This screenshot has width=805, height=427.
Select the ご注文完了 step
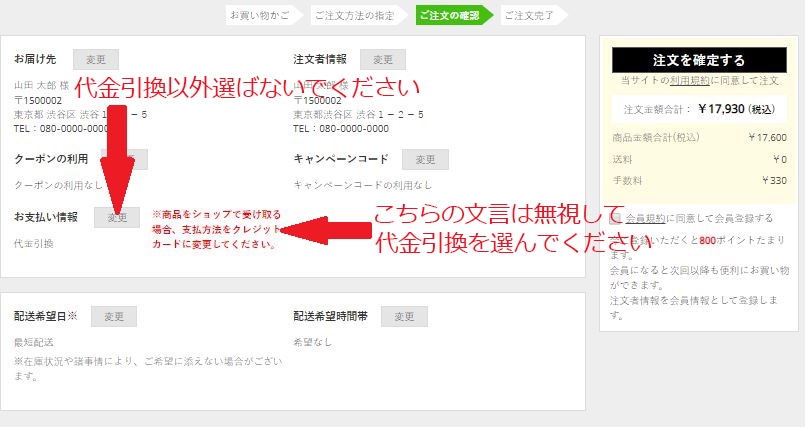[530, 15]
